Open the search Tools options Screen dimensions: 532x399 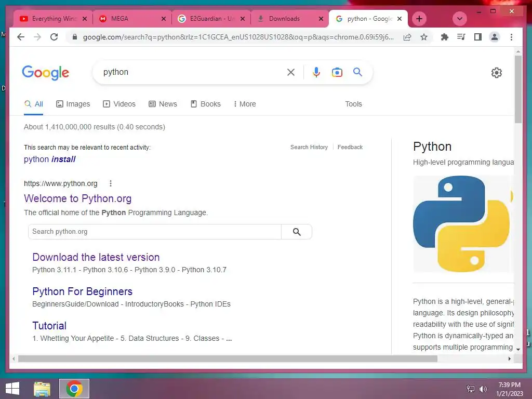(x=353, y=104)
